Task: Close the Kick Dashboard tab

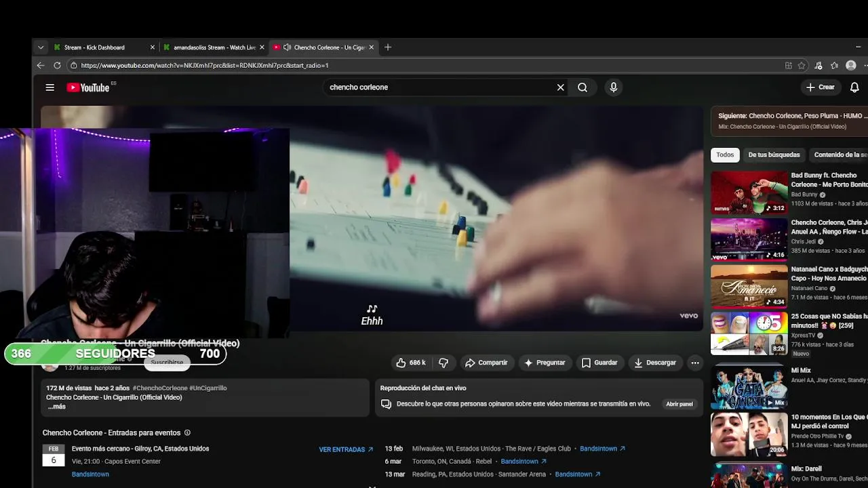Action: pyautogui.click(x=152, y=47)
